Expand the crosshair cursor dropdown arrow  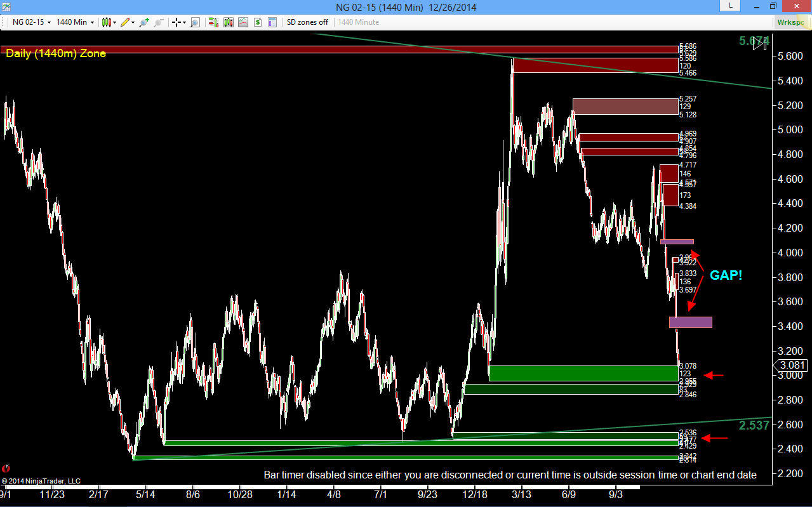coord(184,23)
